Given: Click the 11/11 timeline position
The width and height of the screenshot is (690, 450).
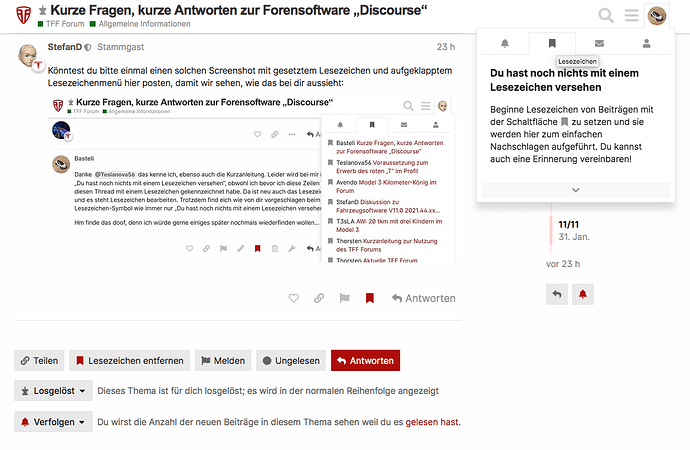Looking at the screenshot, I should tap(569, 224).
